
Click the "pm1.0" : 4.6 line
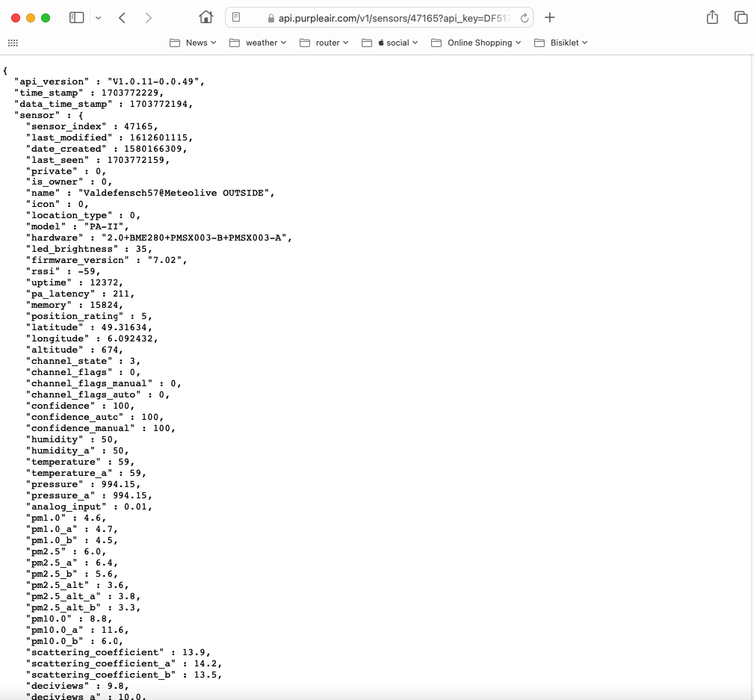(x=66, y=518)
